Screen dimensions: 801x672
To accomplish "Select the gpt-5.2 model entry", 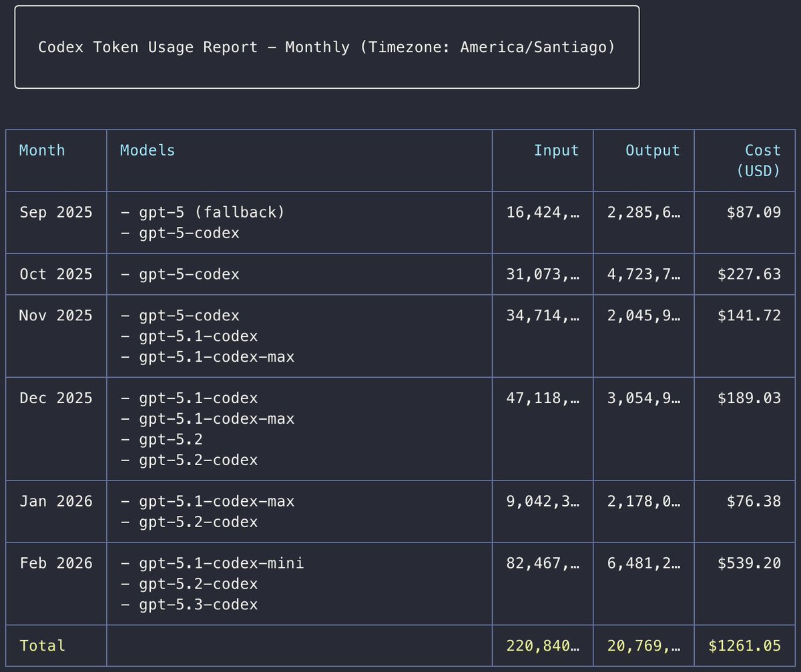I will pyautogui.click(x=162, y=440).
